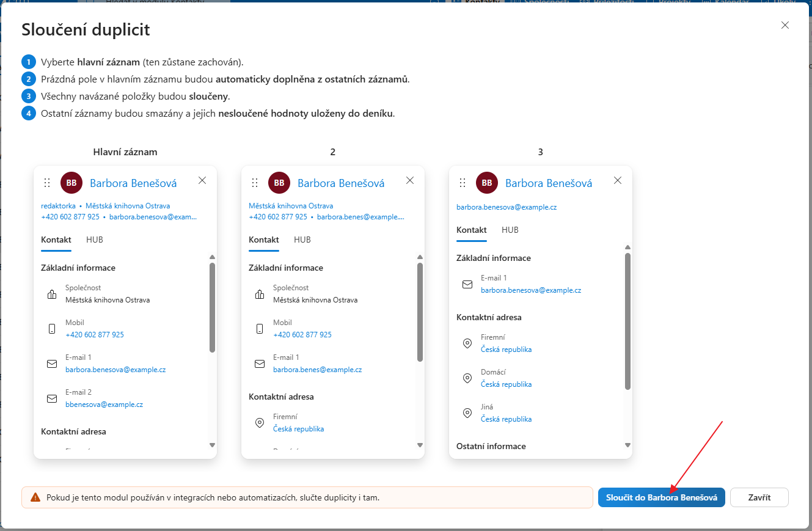Close the Sloučení duplicit dialog with top X

pyautogui.click(x=785, y=25)
